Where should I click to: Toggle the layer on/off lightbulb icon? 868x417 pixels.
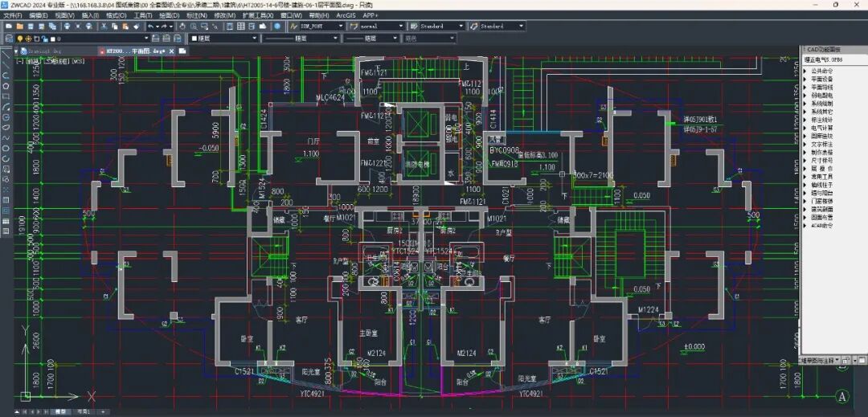coord(20,38)
